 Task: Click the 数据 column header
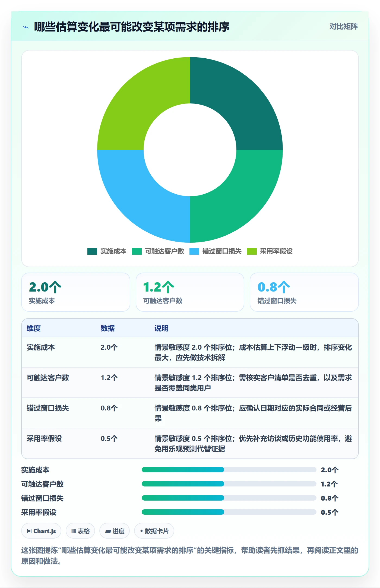[x=108, y=328]
